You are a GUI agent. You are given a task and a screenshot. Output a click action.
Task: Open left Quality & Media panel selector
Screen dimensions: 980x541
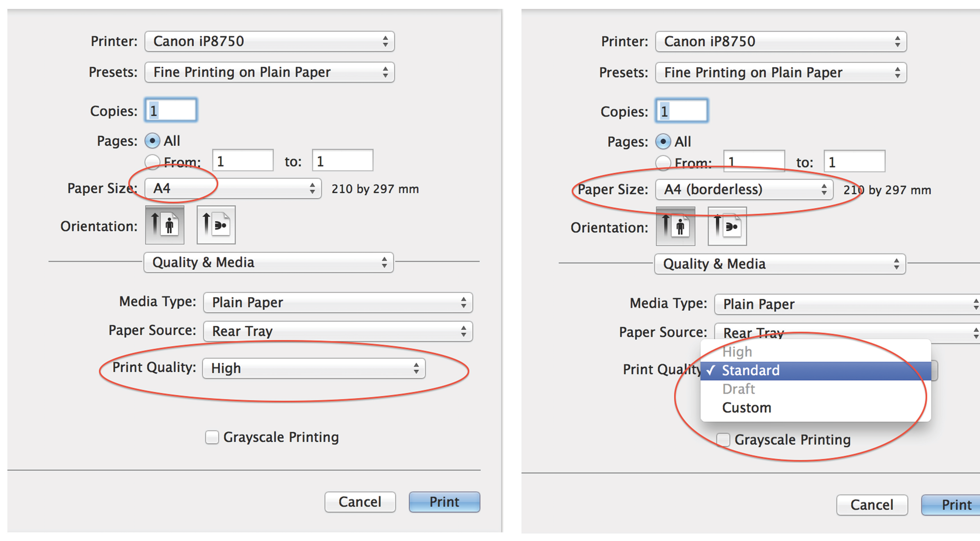point(268,263)
